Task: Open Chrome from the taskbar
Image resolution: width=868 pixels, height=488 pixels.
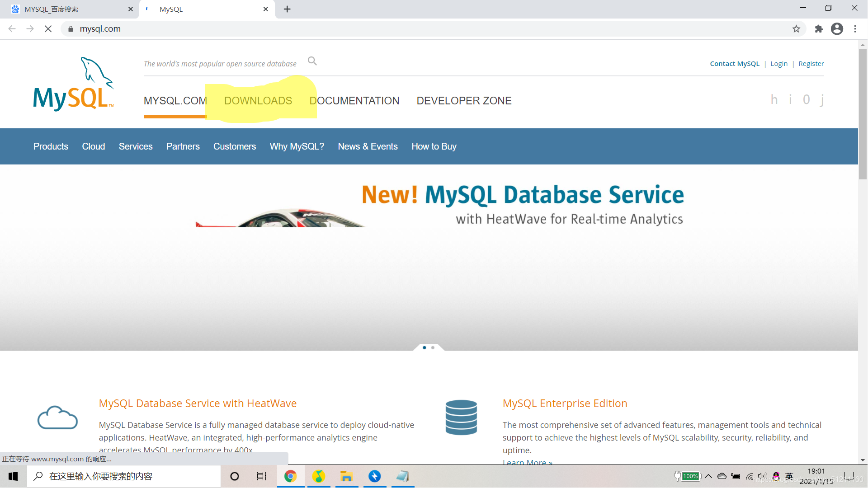Action: point(290,476)
